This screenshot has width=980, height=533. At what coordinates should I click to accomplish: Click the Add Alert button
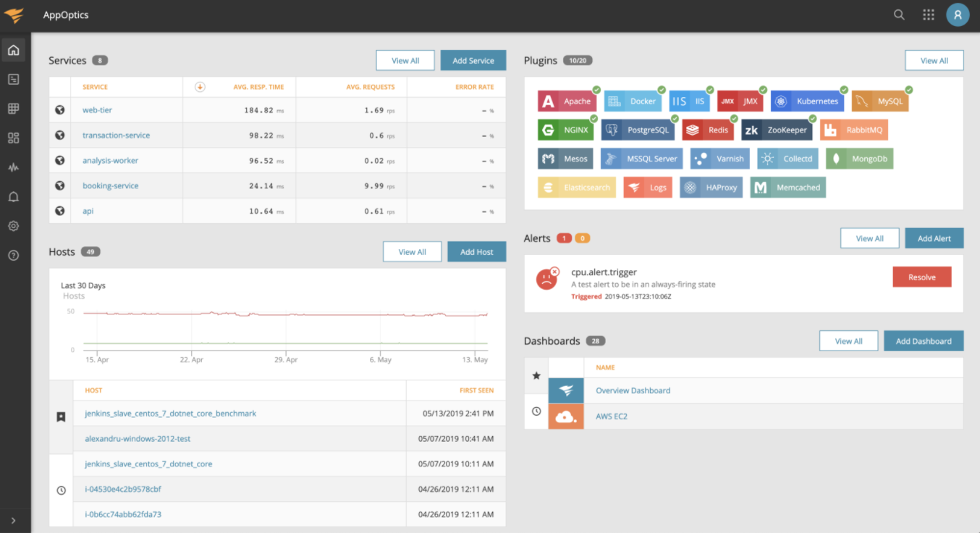934,238
